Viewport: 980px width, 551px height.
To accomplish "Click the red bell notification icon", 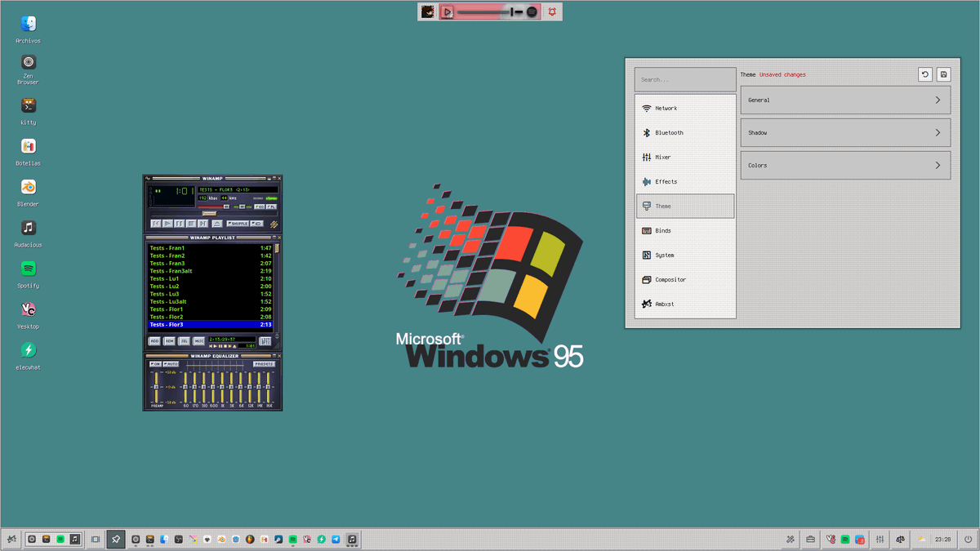I will click(x=553, y=11).
